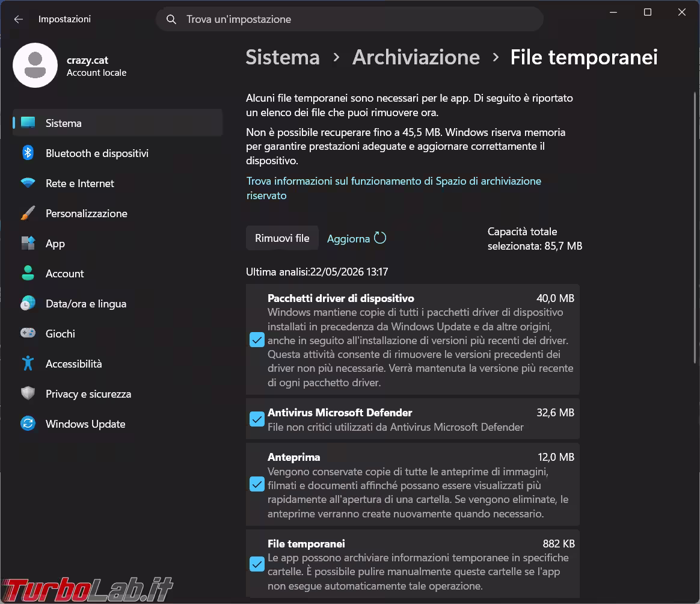Open Accessibilità settings
Viewport: 700px width, 604px height.
pos(117,363)
